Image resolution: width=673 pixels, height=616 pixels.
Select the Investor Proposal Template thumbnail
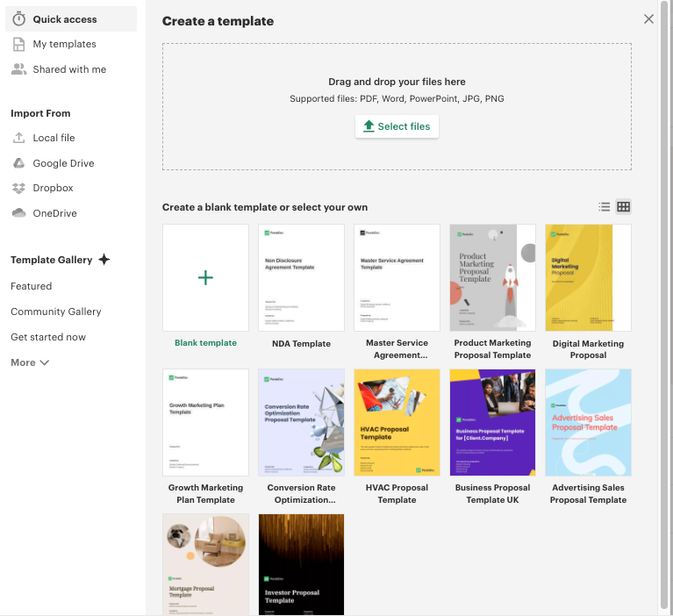click(301, 564)
